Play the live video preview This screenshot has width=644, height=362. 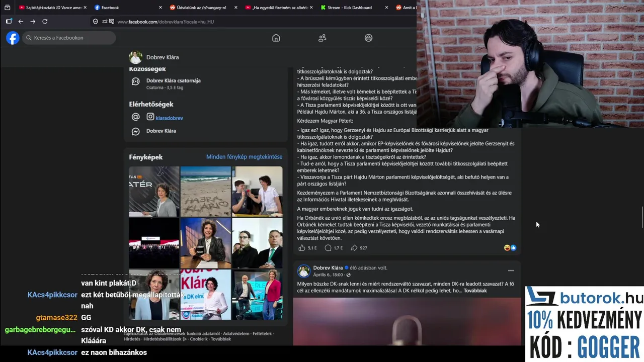click(x=407, y=322)
